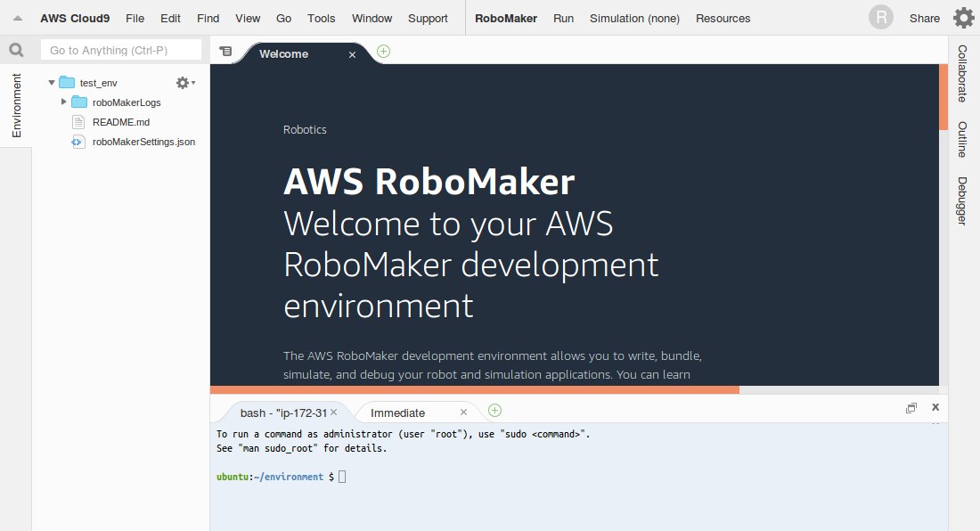
Task: Select the roboMakerLogs folder icon
Action: (x=79, y=102)
